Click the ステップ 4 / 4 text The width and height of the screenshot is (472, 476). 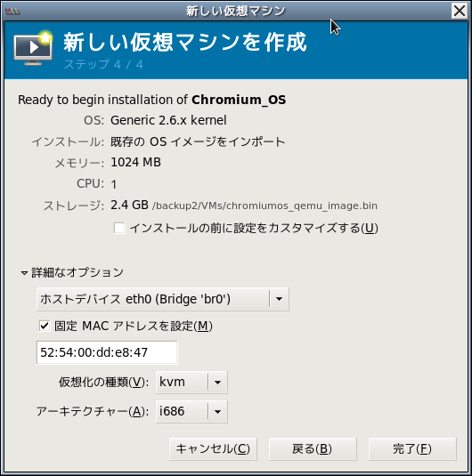pos(103,64)
